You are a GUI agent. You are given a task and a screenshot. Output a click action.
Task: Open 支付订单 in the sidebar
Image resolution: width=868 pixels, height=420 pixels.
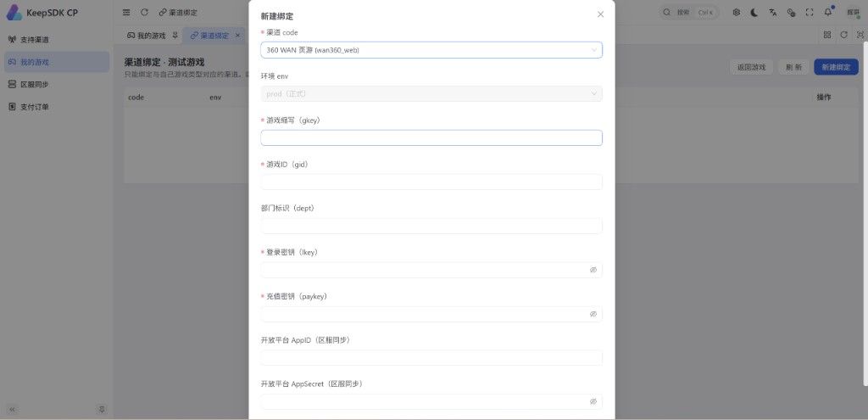57,106
